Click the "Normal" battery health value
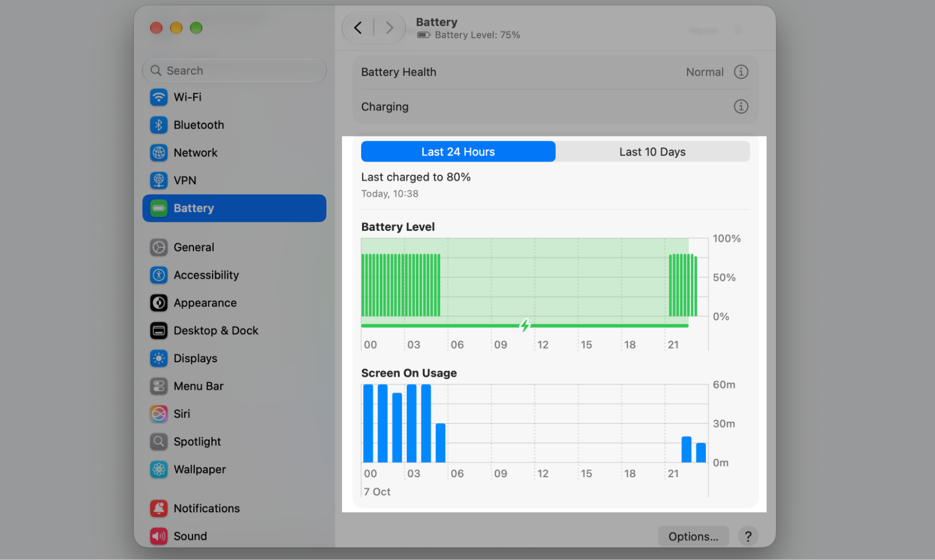This screenshot has width=935, height=560. click(704, 72)
